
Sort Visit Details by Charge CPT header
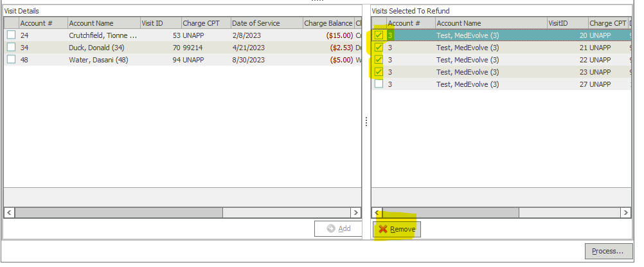(204, 23)
